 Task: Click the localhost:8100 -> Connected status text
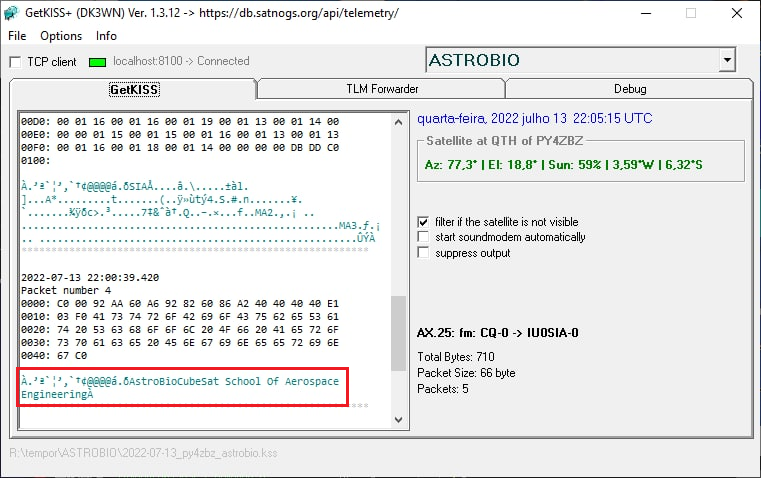[x=181, y=61]
